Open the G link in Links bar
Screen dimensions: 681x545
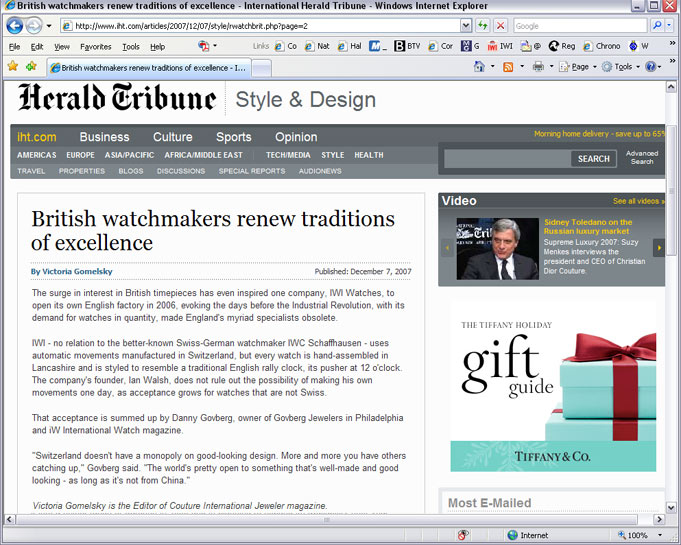(470, 46)
